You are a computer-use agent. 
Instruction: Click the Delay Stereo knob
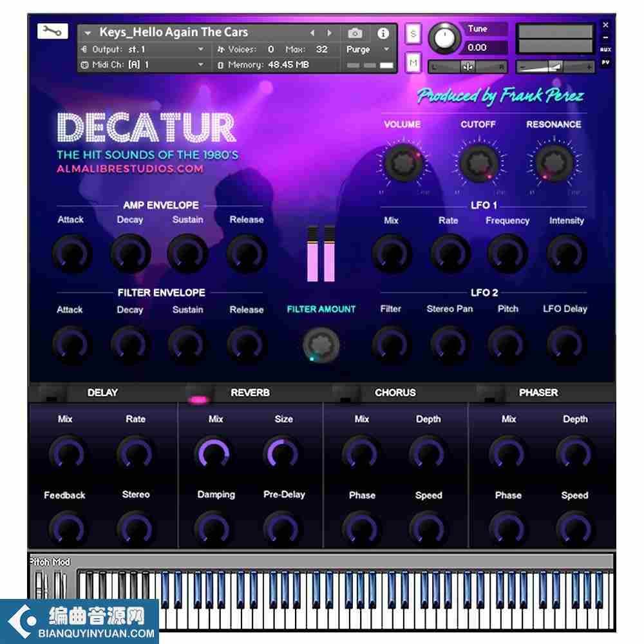tap(135, 529)
